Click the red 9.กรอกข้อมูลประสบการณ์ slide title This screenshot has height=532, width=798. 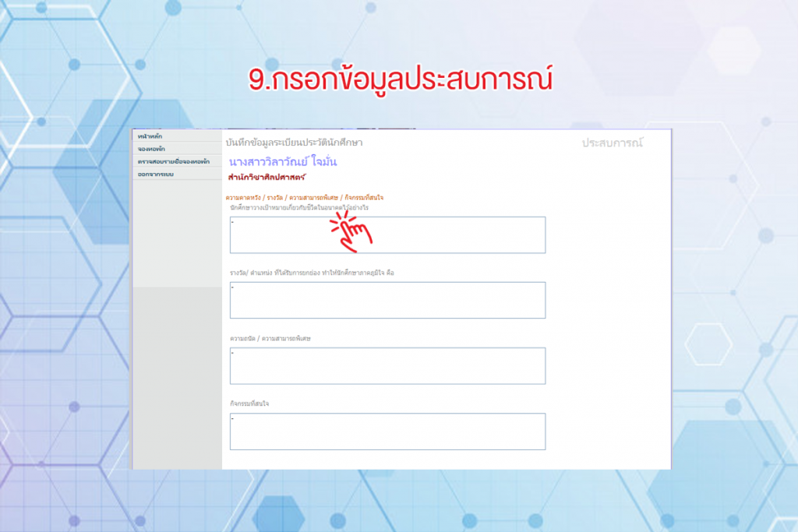398,83
